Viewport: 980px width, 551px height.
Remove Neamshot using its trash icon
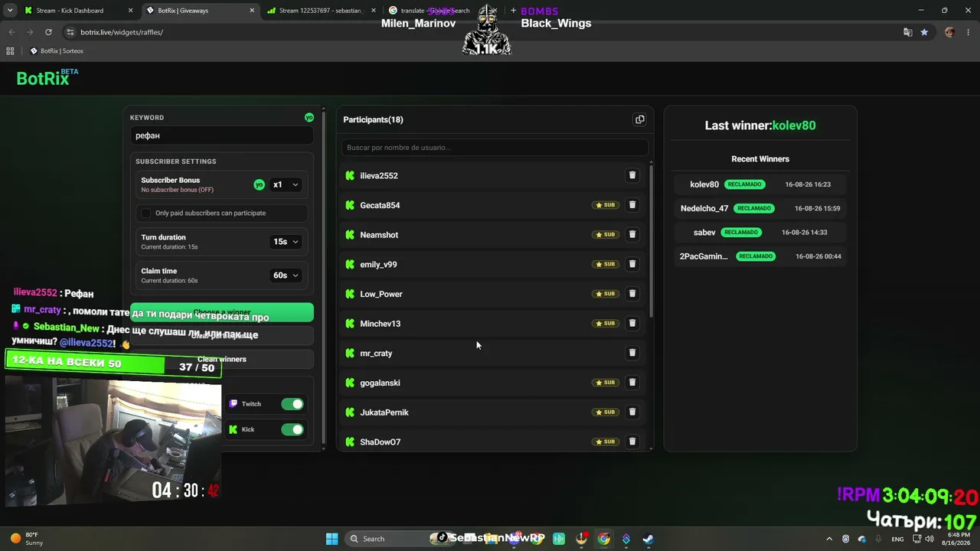click(632, 234)
